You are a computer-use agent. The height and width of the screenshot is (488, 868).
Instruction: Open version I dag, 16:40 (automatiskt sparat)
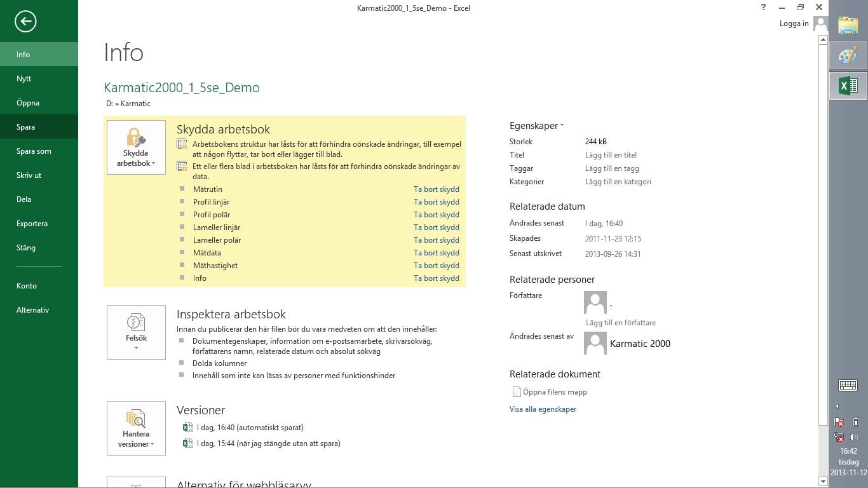pos(250,428)
